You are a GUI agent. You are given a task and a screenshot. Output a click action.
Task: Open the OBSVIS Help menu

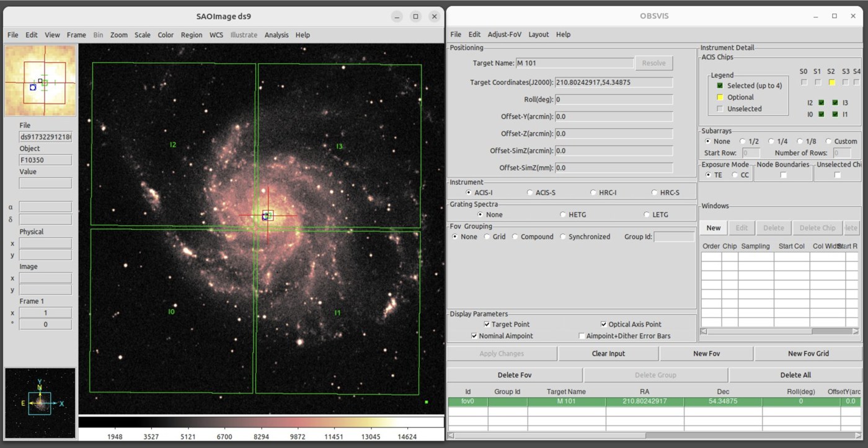[x=563, y=34]
